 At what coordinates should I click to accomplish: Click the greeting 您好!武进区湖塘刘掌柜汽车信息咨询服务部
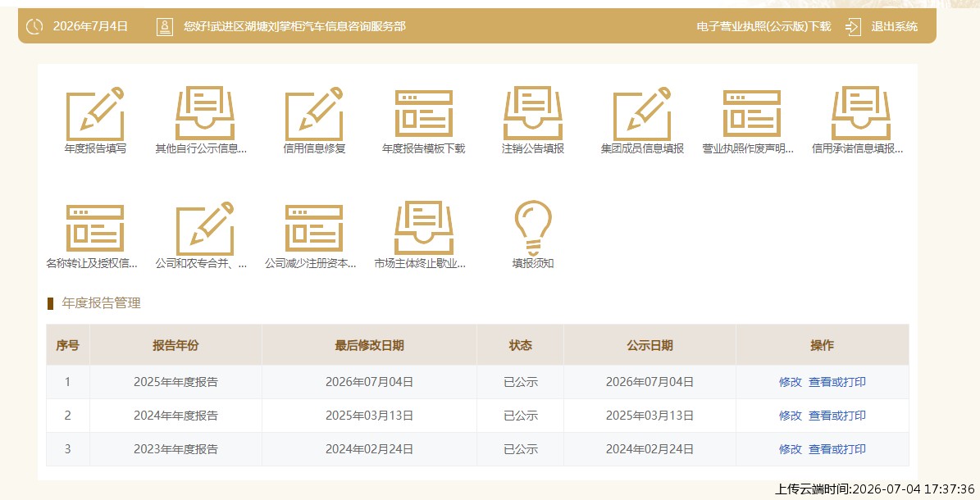click(x=294, y=26)
